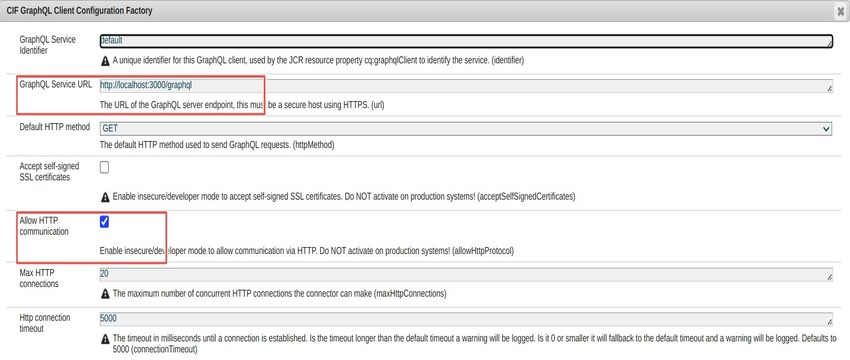
Task: Enable Accept self-signed SSL certificates checkbox
Action: pyautogui.click(x=104, y=168)
